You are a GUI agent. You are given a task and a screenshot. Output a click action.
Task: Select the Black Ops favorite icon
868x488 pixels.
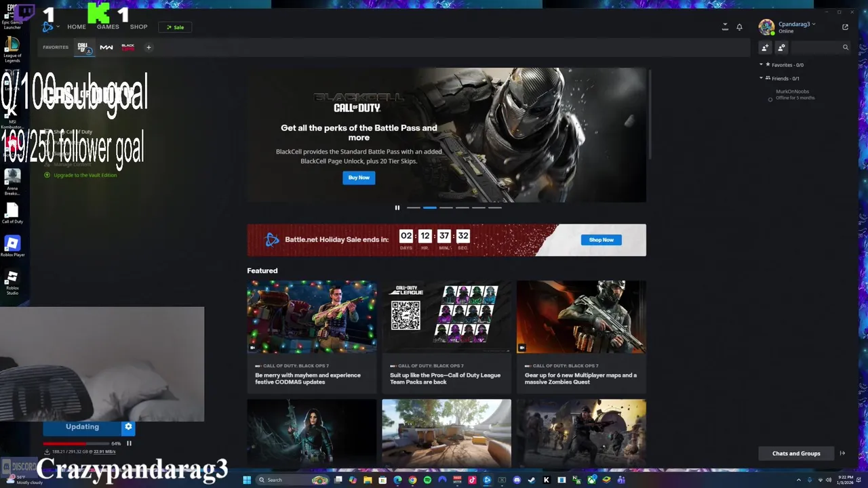pyautogui.click(x=127, y=47)
